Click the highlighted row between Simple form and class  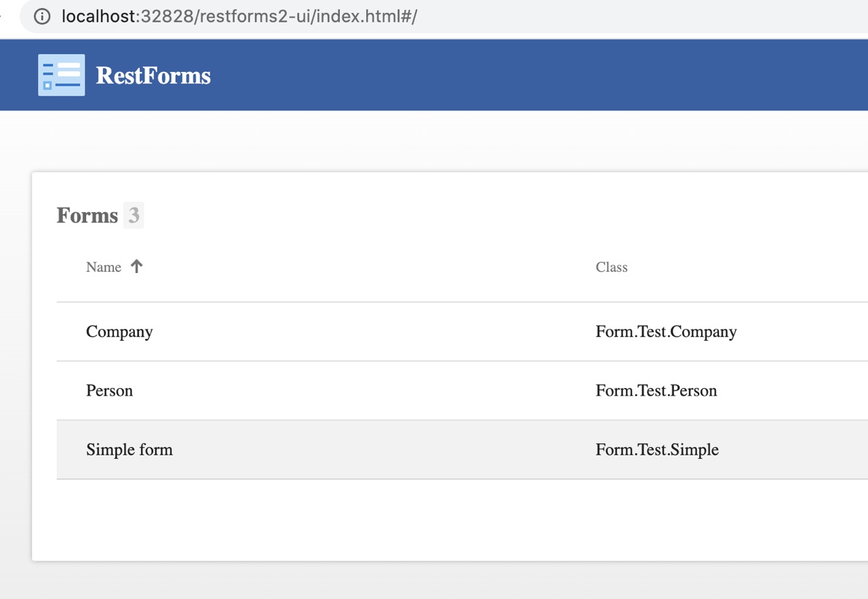coord(380,450)
